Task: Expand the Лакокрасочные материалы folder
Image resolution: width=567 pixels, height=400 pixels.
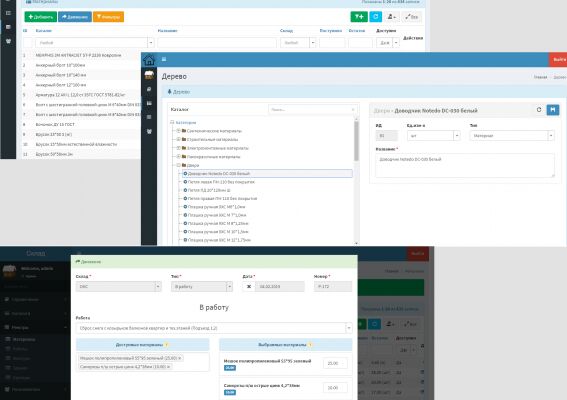Action: [x=178, y=157]
